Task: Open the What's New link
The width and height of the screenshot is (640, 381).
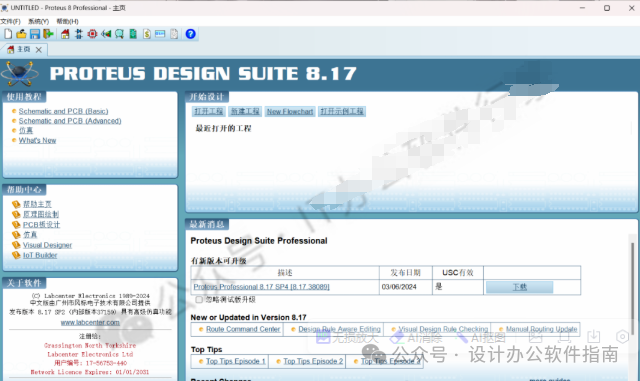Action: tap(37, 140)
